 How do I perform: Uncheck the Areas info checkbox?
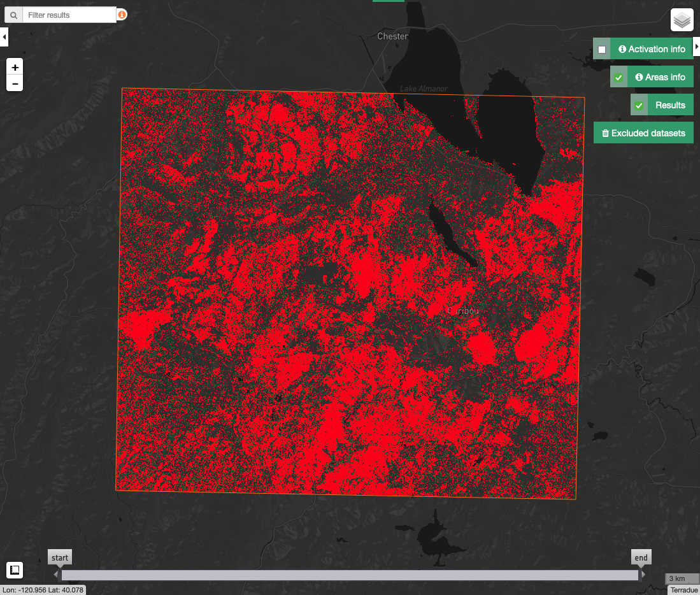618,78
